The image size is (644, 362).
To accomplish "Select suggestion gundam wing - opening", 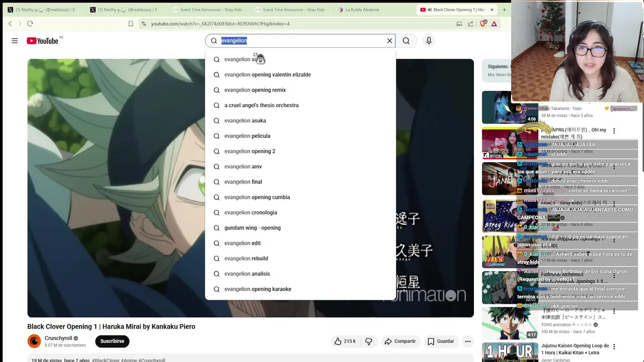I will point(300,228).
